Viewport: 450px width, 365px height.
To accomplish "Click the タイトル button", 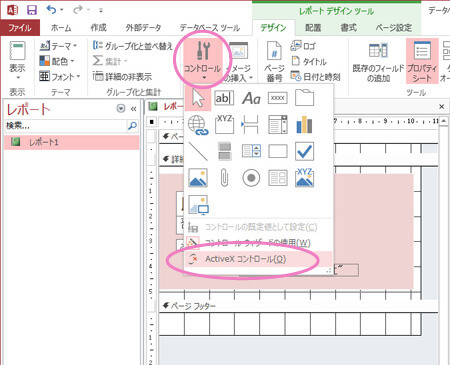I will click(x=309, y=61).
